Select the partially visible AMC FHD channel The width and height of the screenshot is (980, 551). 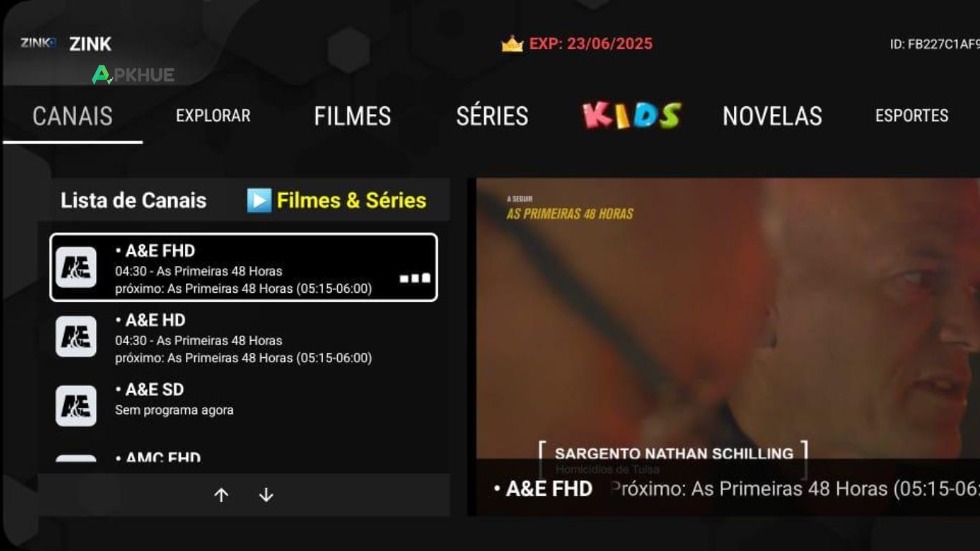pos(243,457)
